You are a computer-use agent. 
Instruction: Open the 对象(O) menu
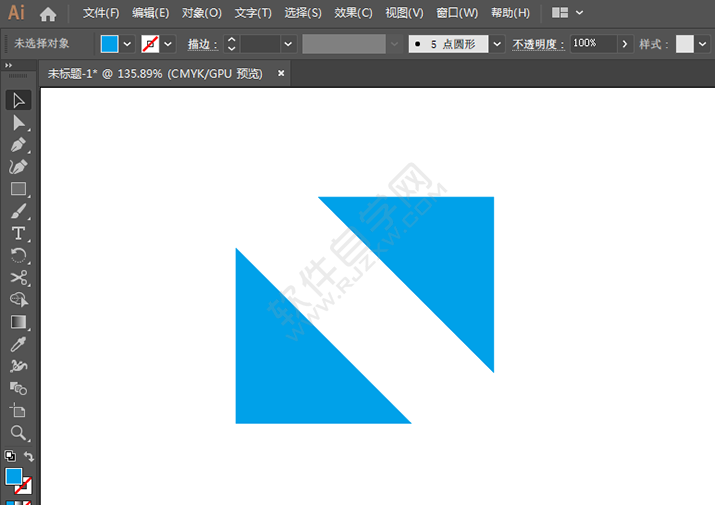[x=201, y=13]
